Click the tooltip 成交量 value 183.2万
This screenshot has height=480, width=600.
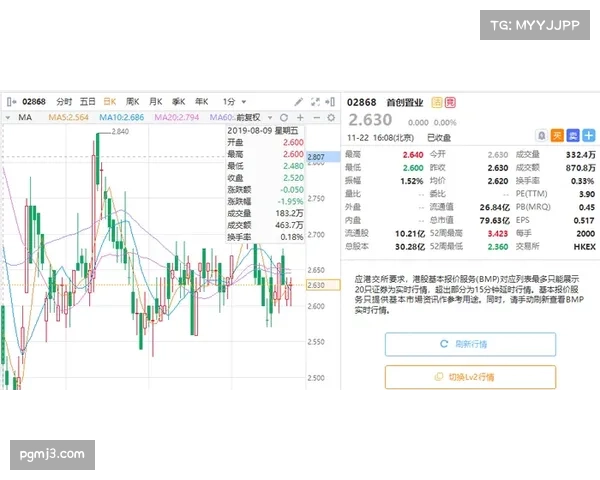(289, 214)
